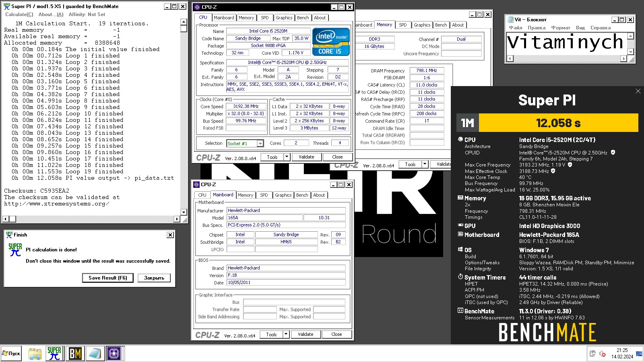
Task: Open the Формат menu in Notepad
Action: [x=561, y=28]
